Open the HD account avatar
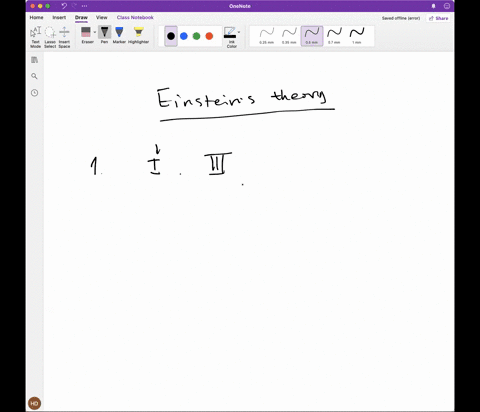 pos(34,403)
